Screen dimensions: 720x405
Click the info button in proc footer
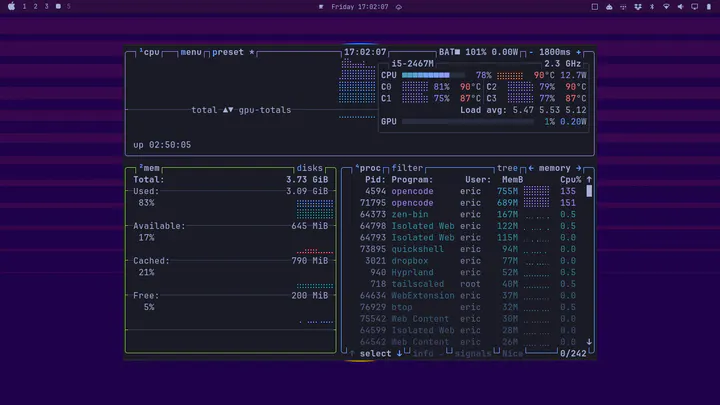click(423, 354)
